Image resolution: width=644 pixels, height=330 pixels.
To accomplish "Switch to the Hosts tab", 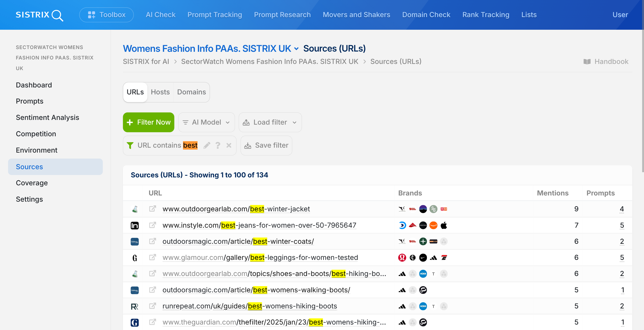I will pos(160,92).
